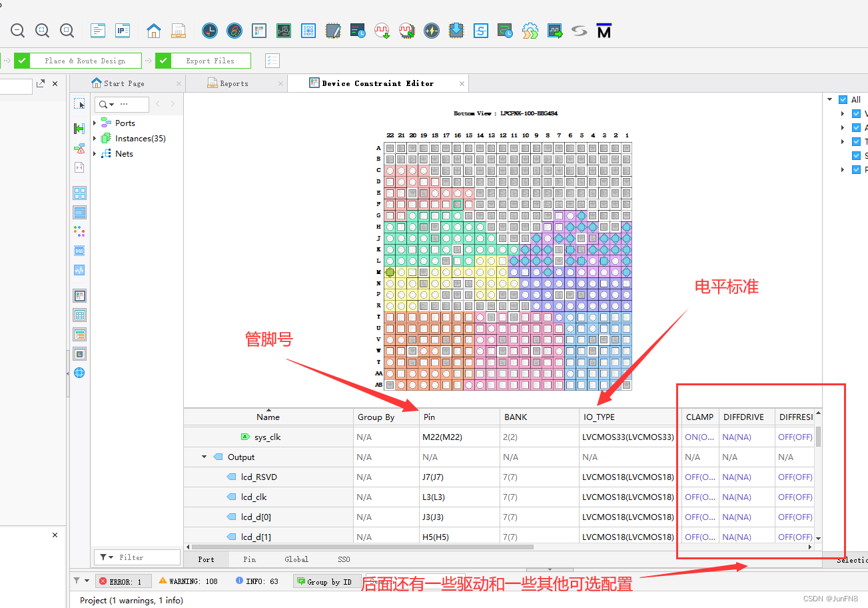Toggle the checkbox next to S item
This screenshot has height=608, width=868.
(x=856, y=155)
